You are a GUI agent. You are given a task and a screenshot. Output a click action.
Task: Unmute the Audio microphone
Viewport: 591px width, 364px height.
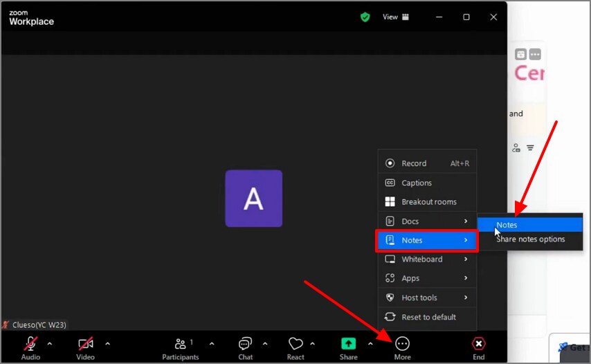(30, 348)
